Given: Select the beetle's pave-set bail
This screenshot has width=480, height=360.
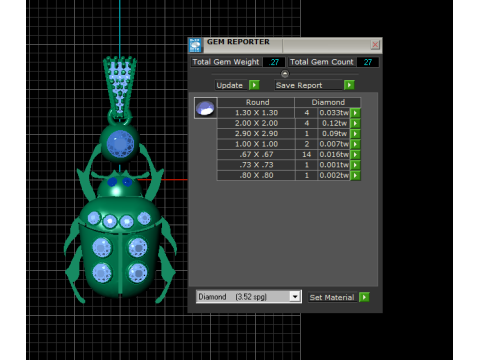Looking at the screenshot, I should tap(120, 87).
